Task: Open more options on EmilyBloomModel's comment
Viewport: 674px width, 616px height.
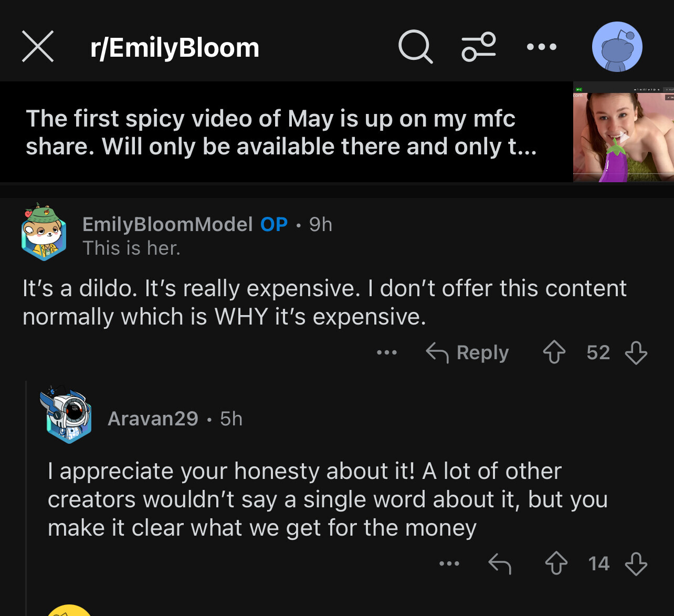Action: 387,352
